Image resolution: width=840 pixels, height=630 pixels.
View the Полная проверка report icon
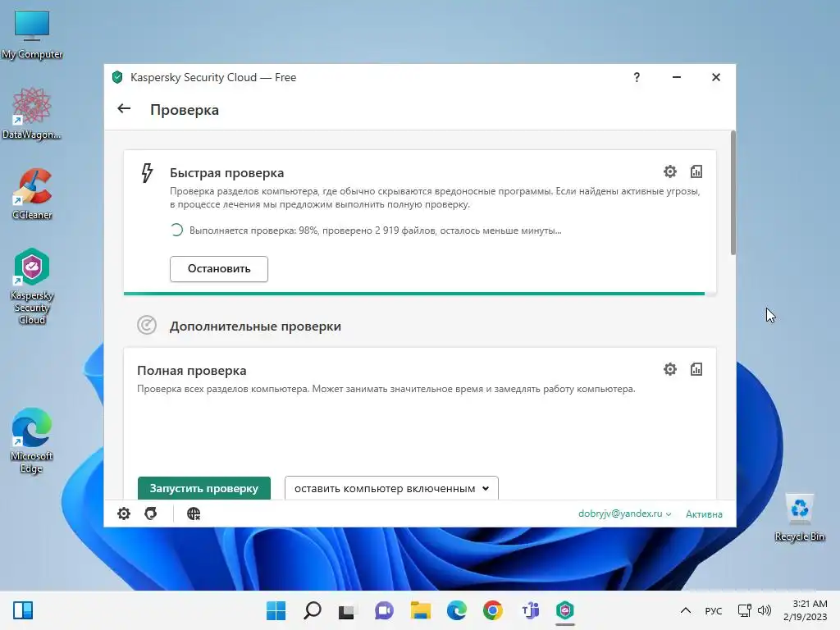(x=696, y=369)
